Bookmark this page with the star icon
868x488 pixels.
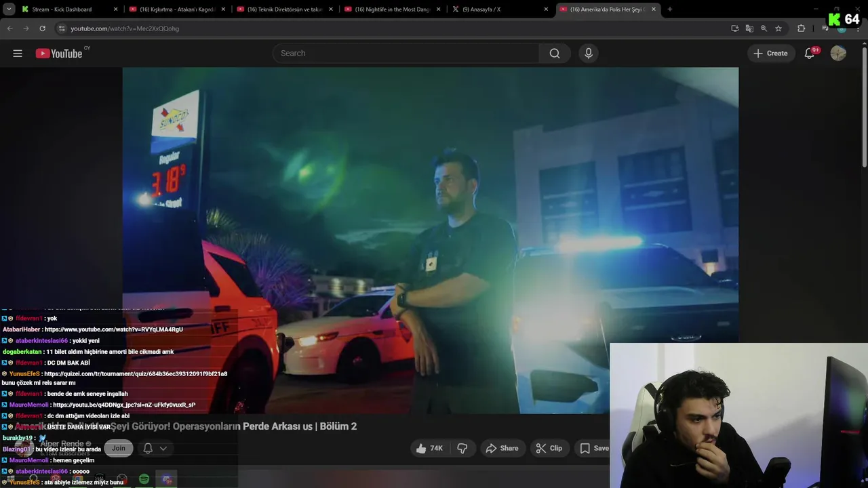[778, 28]
